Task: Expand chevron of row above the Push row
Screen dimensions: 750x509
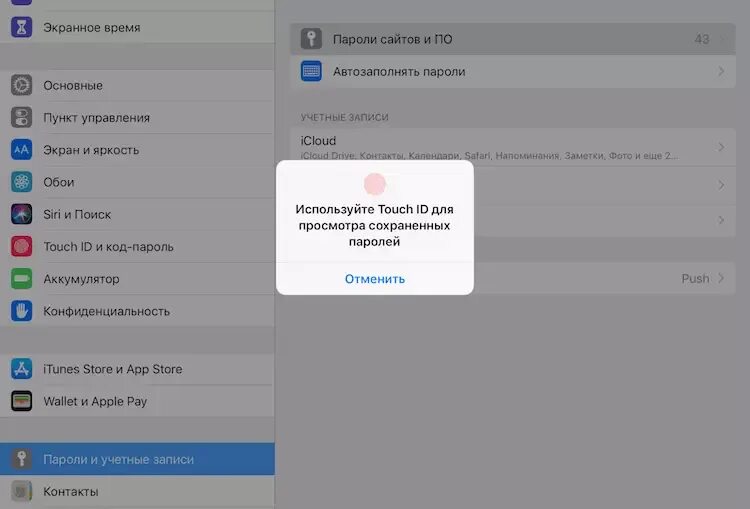Action: [721, 220]
